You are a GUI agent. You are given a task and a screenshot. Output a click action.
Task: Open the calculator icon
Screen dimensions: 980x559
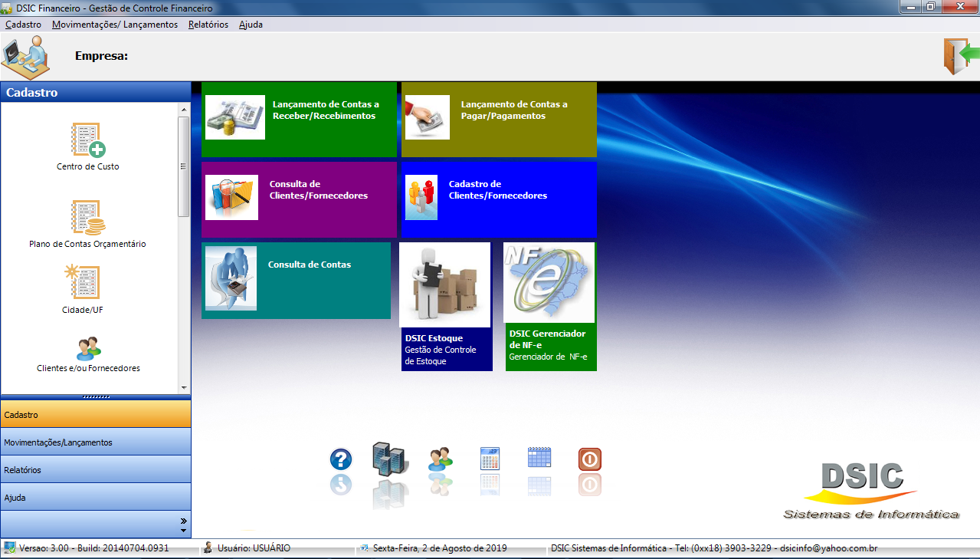click(490, 459)
